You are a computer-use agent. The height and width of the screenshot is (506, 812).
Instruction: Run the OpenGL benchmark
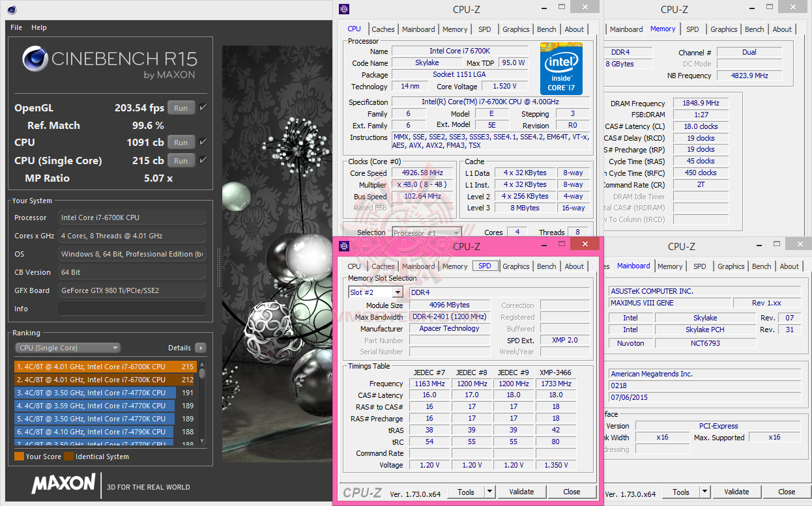[x=181, y=108]
